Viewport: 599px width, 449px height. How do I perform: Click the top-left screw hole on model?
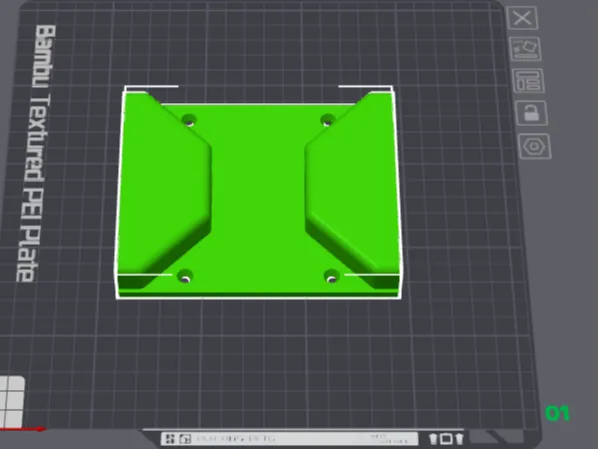pos(188,120)
